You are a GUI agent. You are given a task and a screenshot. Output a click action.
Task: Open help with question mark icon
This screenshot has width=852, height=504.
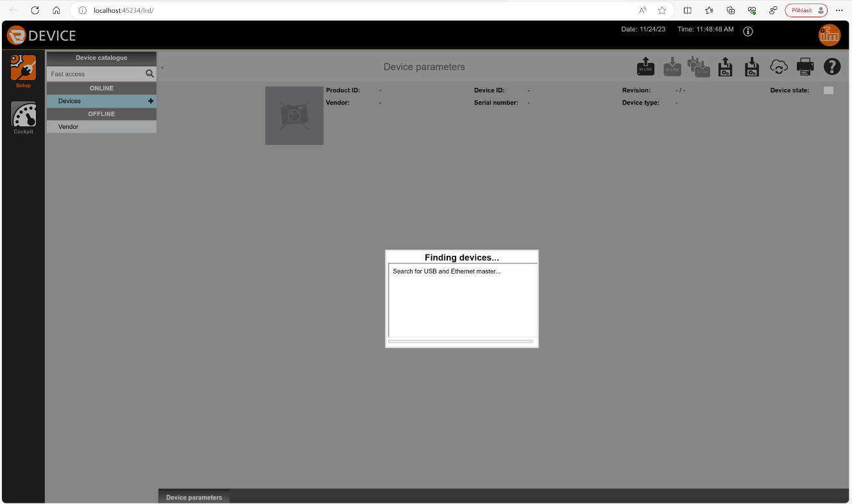pos(832,67)
